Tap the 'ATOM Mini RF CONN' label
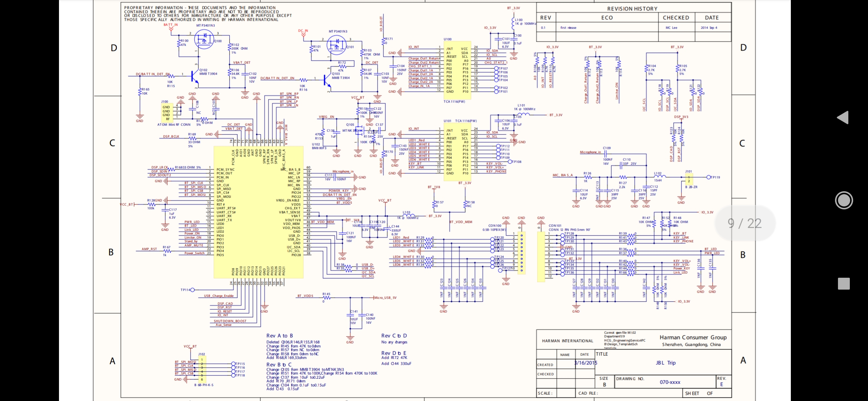 [174, 125]
